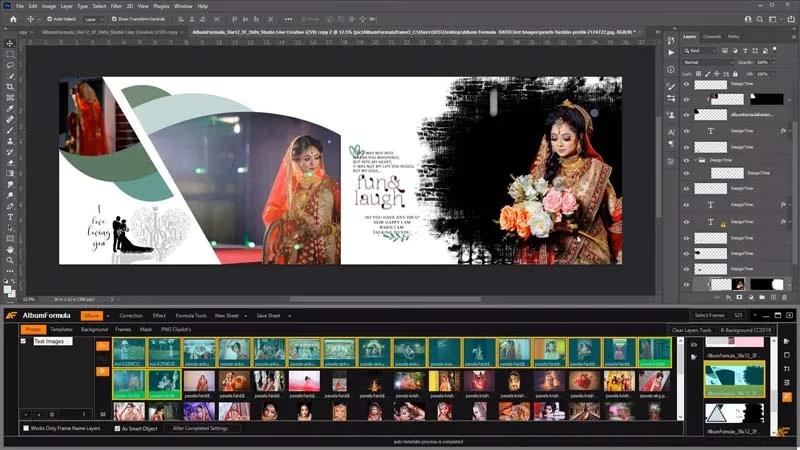Open dropdown arrow next to Album
The width and height of the screenshot is (800, 450).
tap(107, 316)
